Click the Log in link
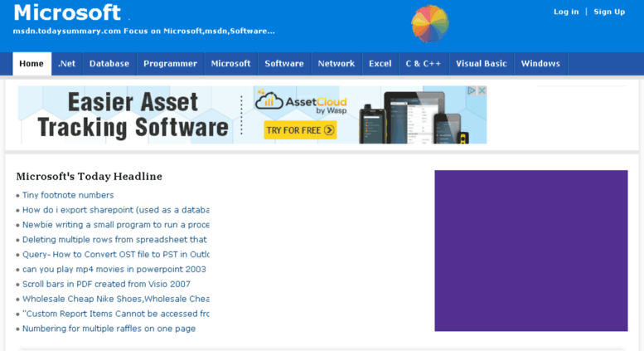644x351 pixels. point(566,12)
